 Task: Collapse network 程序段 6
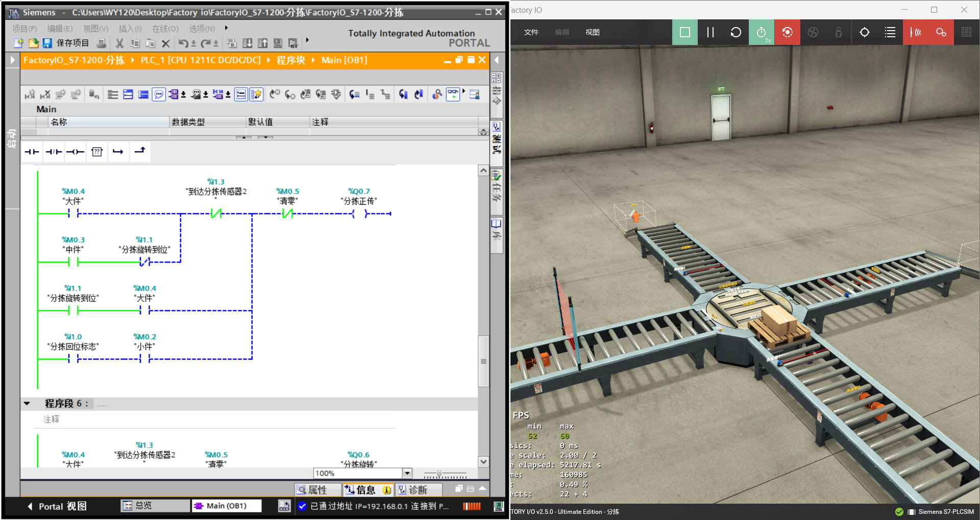pos(27,404)
